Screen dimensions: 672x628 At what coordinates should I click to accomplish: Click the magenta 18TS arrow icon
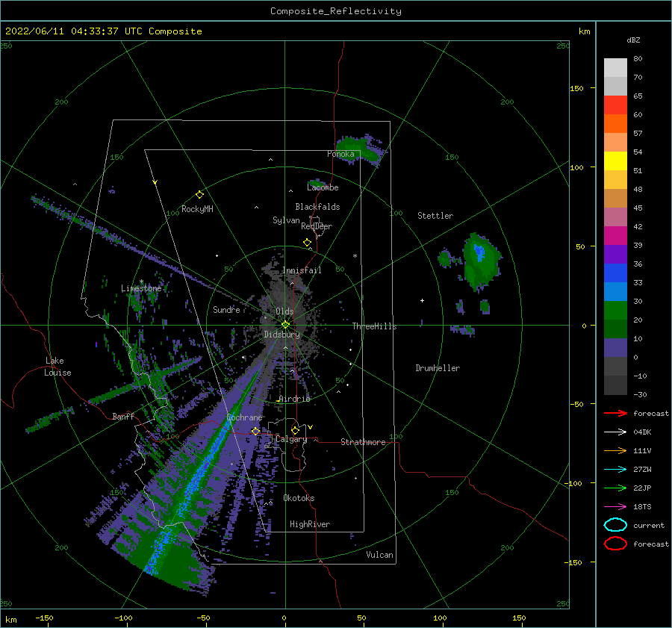(615, 507)
